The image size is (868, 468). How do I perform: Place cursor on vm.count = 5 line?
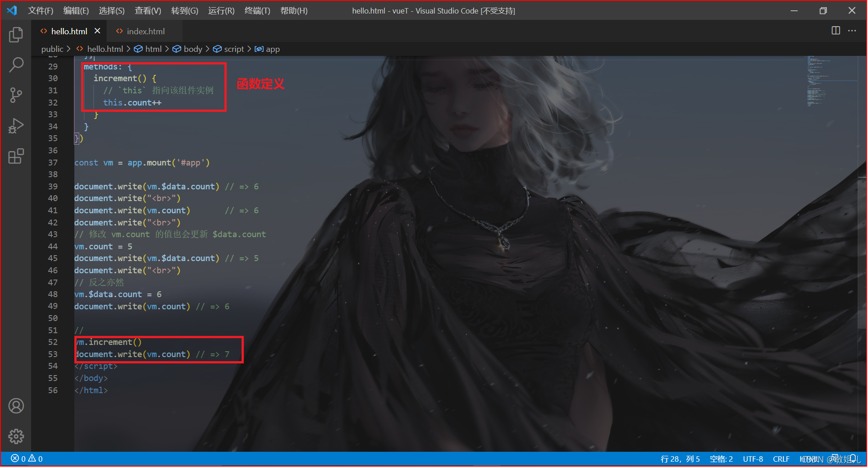(x=103, y=246)
